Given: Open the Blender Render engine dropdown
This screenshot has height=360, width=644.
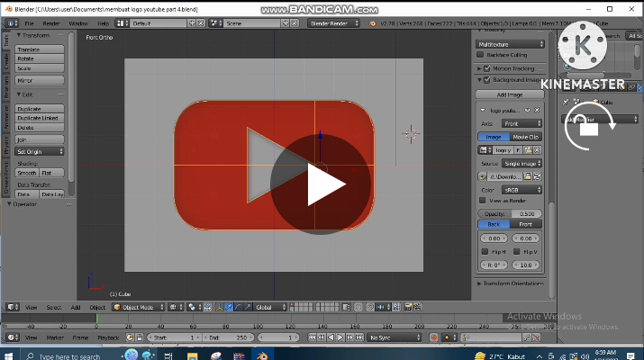Looking at the screenshot, I should pos(334,23).
